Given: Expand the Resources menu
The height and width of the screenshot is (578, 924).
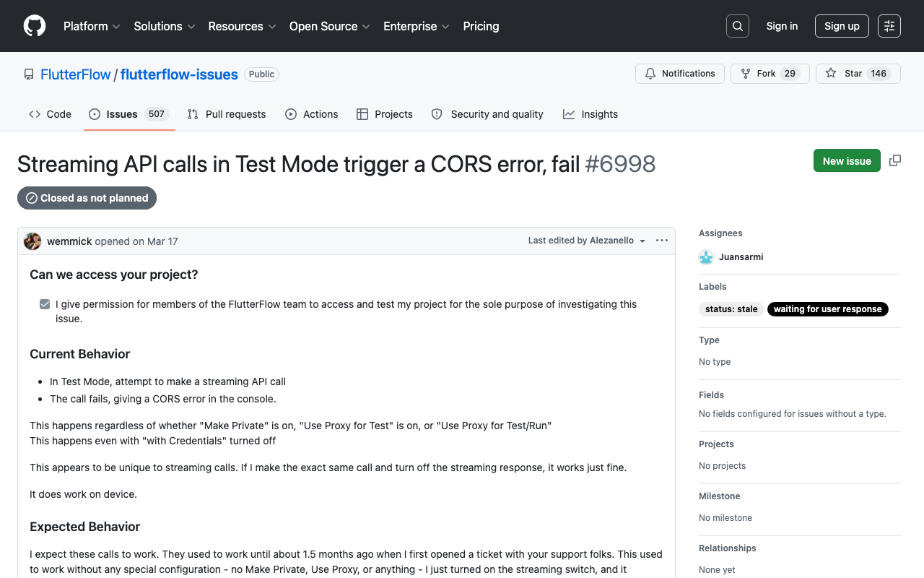Looking at the screenshot, I should point(242,26).
